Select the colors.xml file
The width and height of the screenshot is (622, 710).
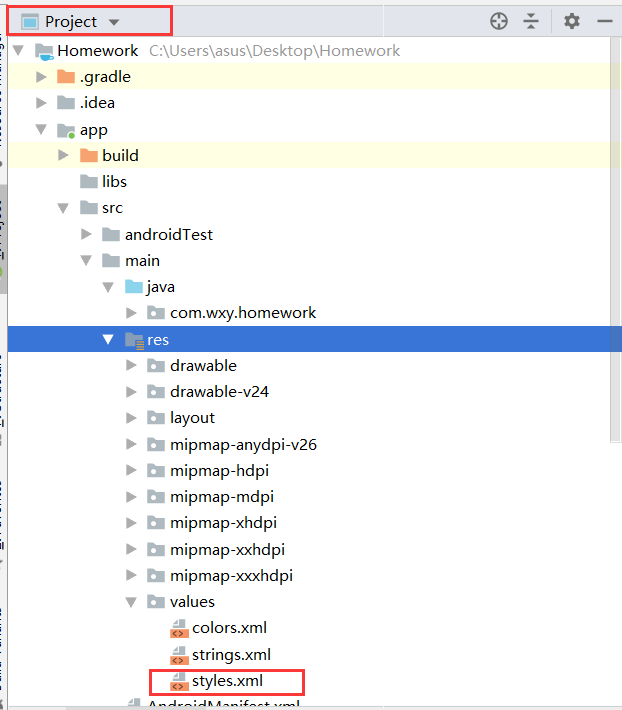(229, 628)
